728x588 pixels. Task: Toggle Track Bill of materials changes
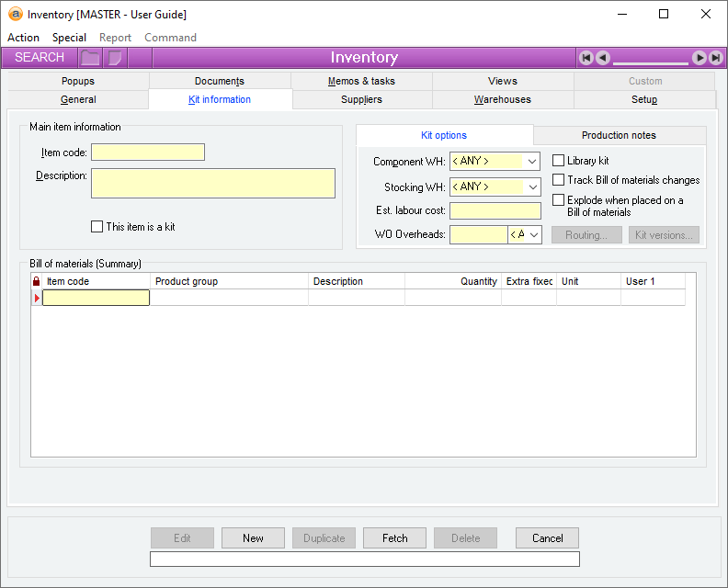tap(559, 180)
